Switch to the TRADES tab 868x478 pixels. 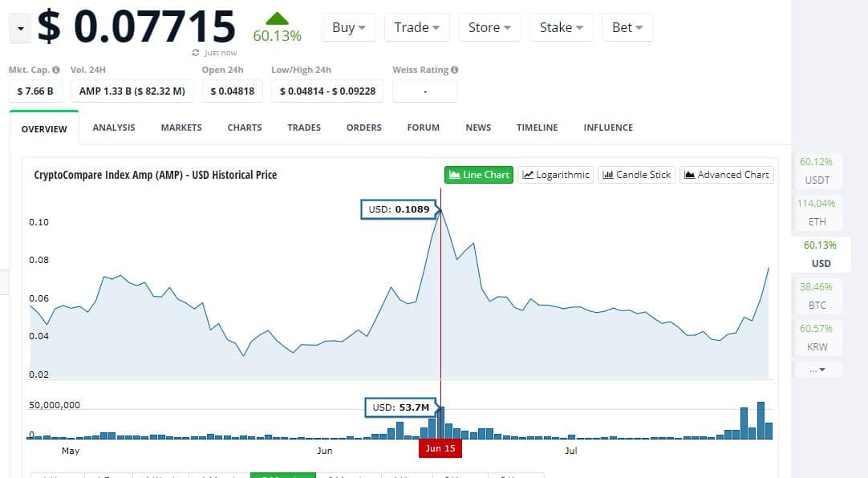click(x=304, y=128)
